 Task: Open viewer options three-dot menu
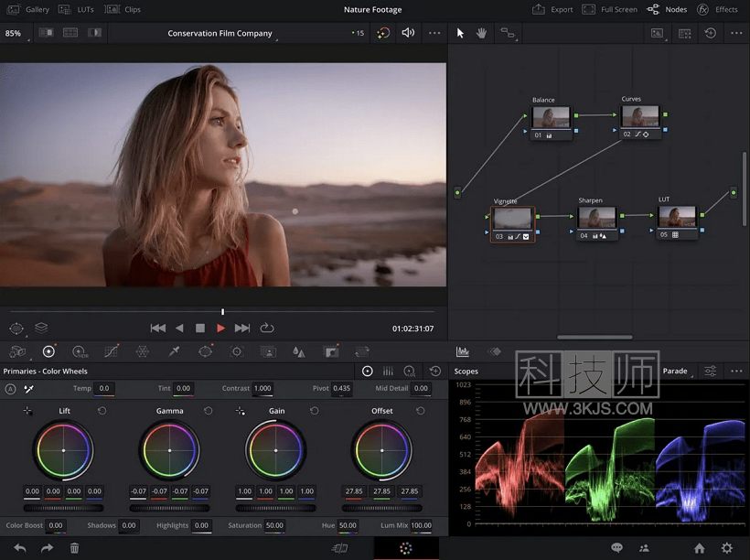pos(434,33)
